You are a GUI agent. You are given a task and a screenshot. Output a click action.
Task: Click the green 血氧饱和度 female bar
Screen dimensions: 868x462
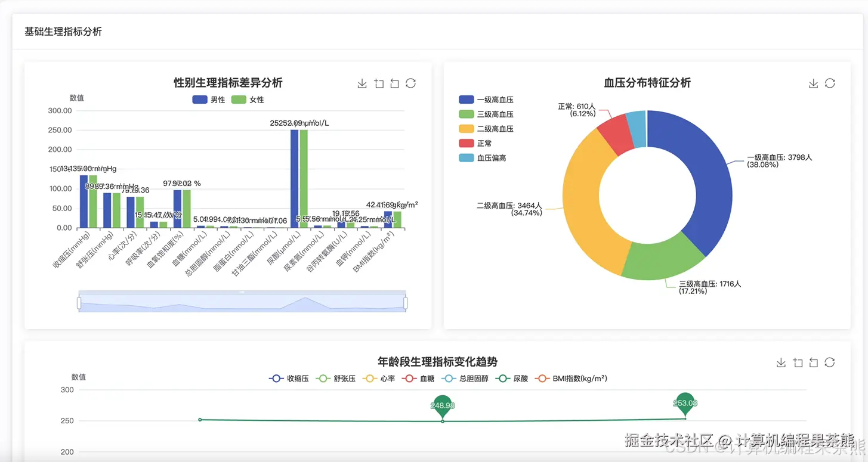coord(187,209)
